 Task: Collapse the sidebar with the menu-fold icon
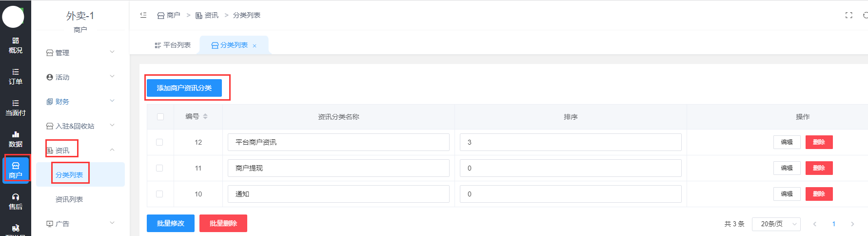pyautogui.click(x=143, y=15)
